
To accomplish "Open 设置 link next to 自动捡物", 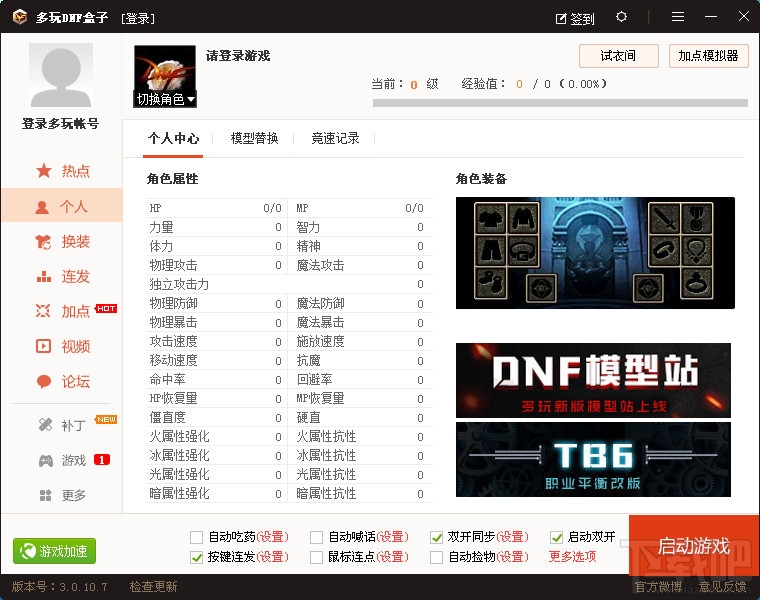I will point(512,557).
